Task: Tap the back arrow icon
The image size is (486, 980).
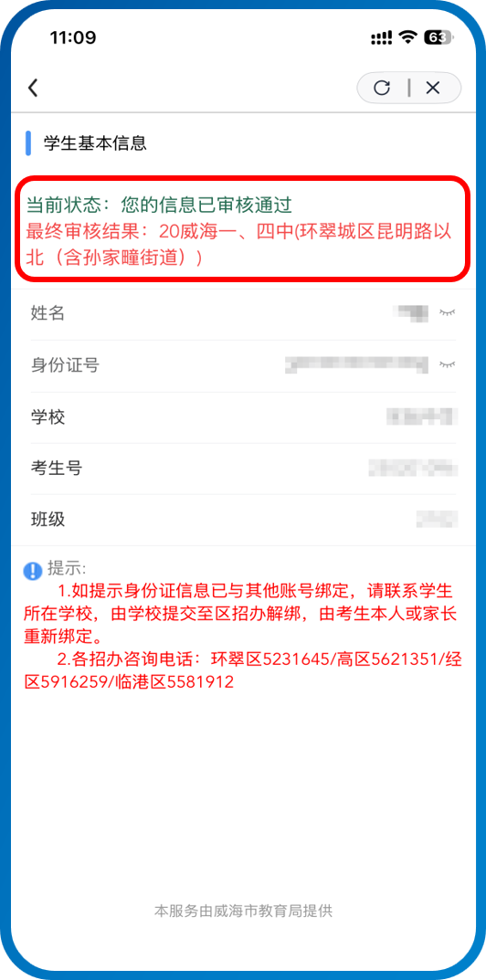Action: (x=33, y=88)
